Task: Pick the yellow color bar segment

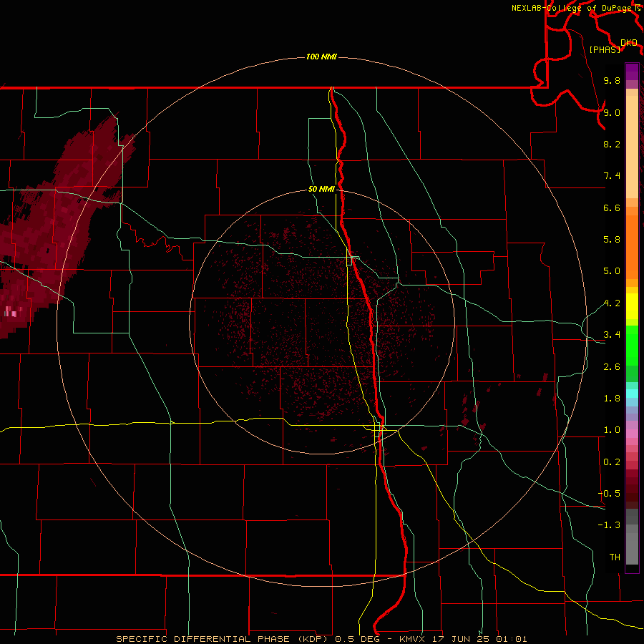Action: [632, 306]
